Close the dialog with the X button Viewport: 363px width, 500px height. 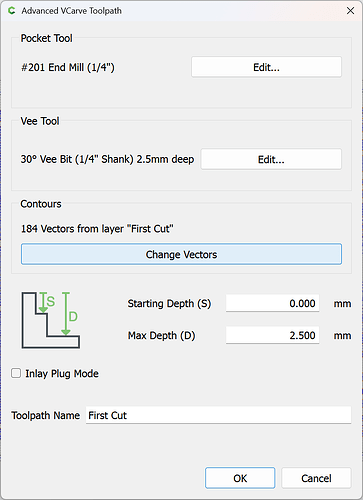click(350, 11)
